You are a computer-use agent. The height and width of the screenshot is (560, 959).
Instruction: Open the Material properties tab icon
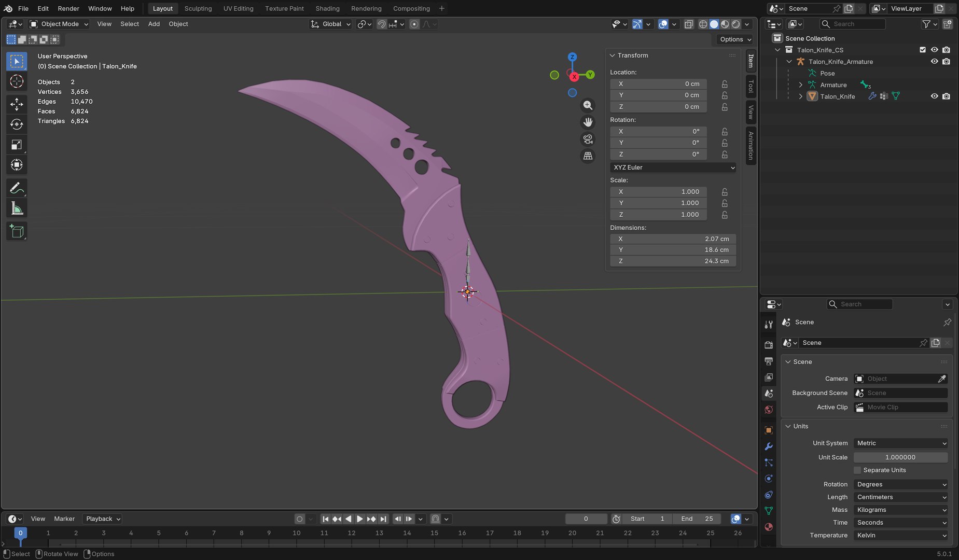tap(769, 527)
